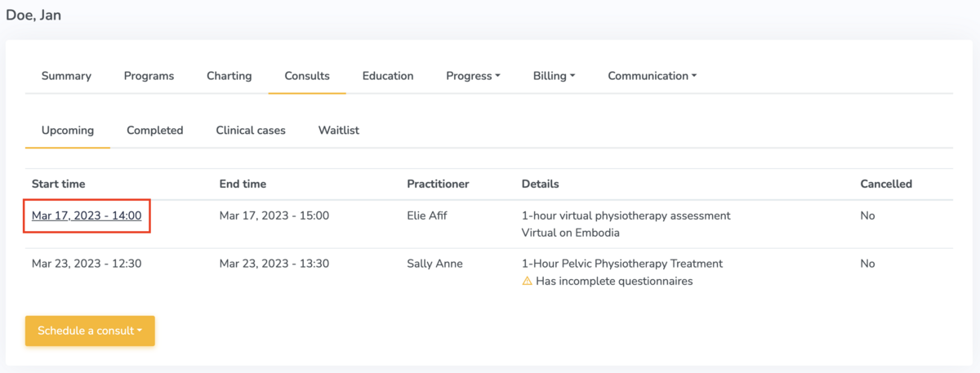The height and width of the screenshot is (373, 980).
Task: Expand the Progress dropdown menu
Action: [x=473, y=76]
